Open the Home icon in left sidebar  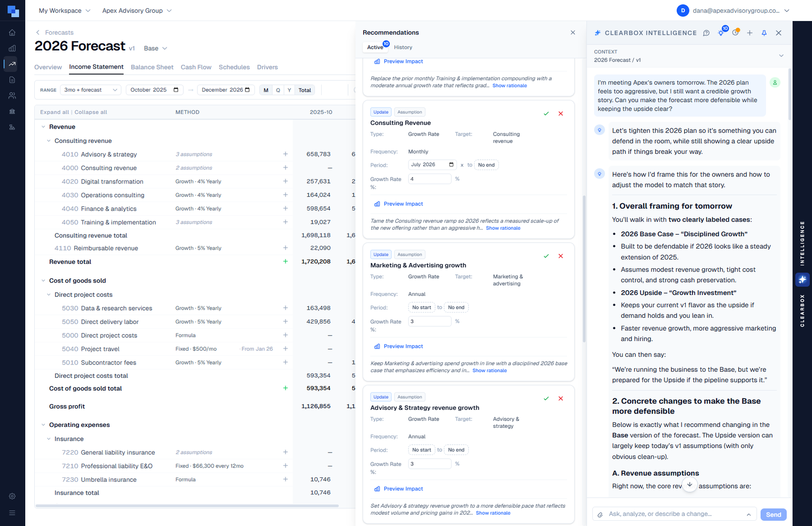click(x=12, y=32)
